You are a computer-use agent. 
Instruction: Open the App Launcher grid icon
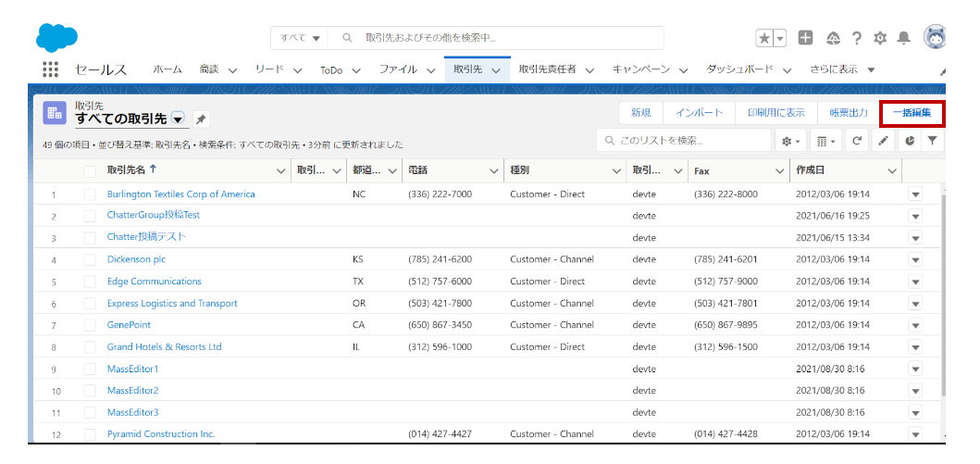(50, 69)
